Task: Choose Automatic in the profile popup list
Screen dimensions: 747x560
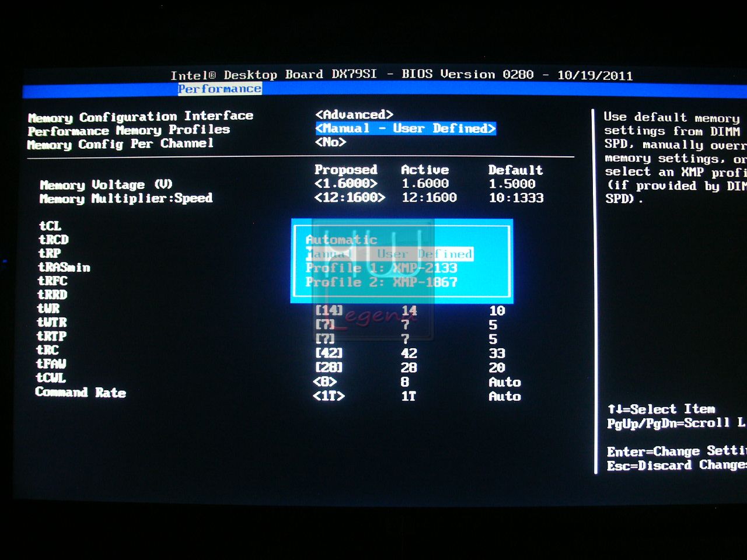Action: [x=341, y=240]
